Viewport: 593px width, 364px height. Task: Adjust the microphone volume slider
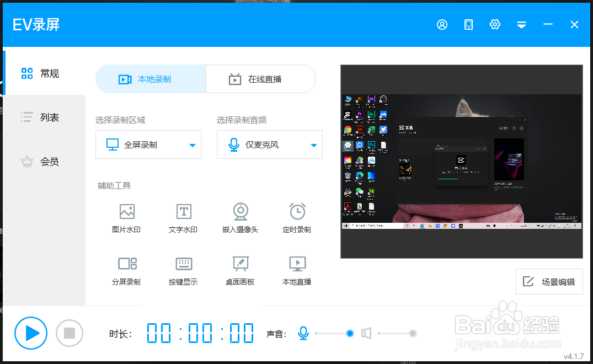click(x=334, y=333)
